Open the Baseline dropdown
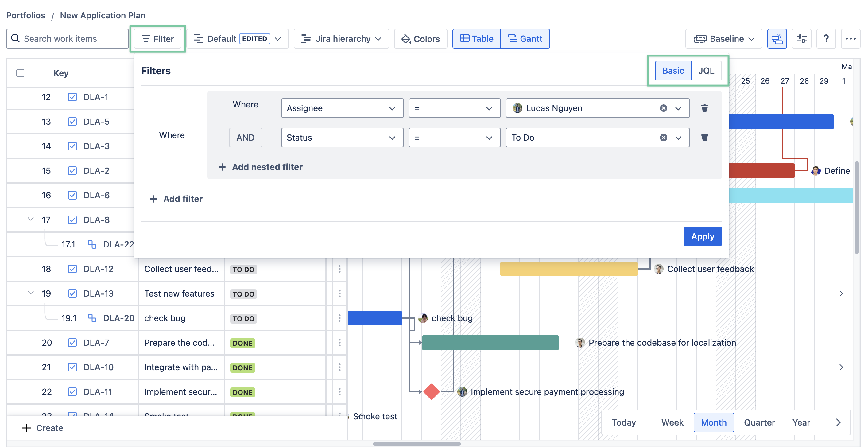868x447 pixels. (723, 39)
